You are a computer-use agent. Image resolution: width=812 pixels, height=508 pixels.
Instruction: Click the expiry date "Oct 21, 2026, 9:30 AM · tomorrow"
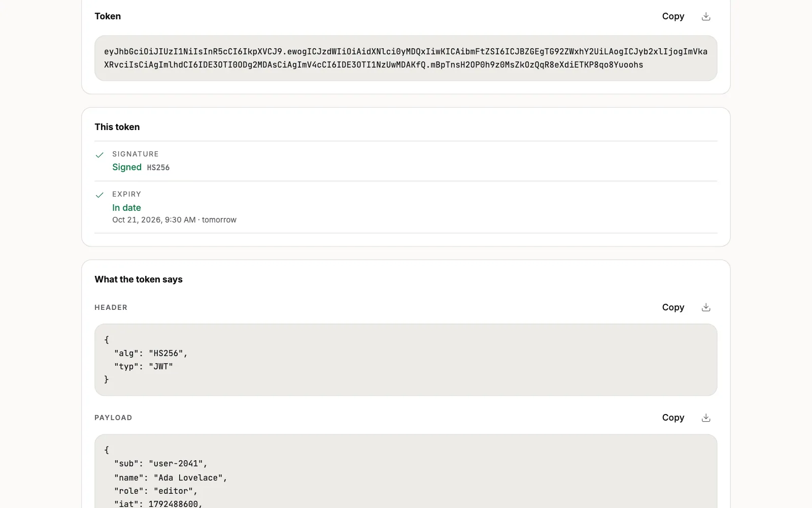tap(174, 220)
